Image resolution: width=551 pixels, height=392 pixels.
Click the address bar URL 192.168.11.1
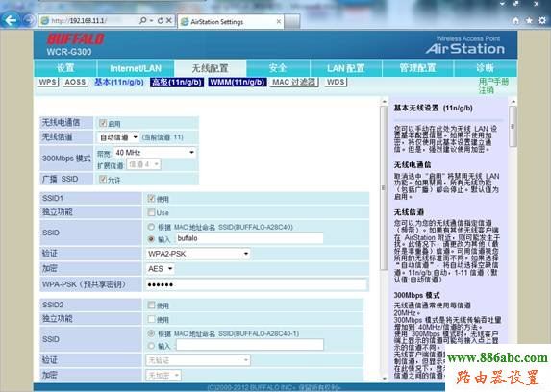88,21
